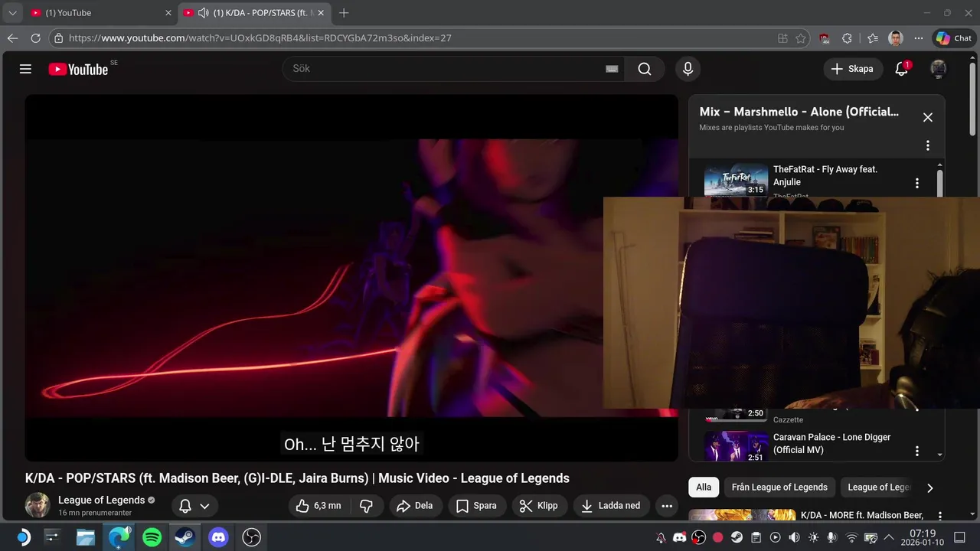
Task: Close the first YouTube tab
Action: [168, 13]
